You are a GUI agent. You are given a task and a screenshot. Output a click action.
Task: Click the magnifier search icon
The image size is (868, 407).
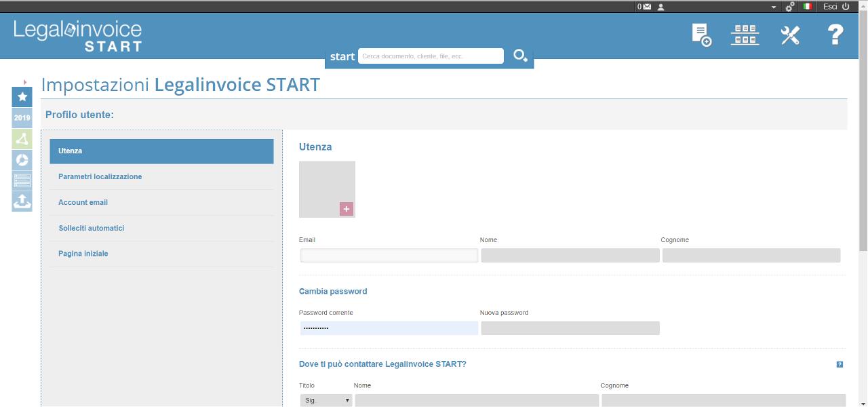(520, 56)
